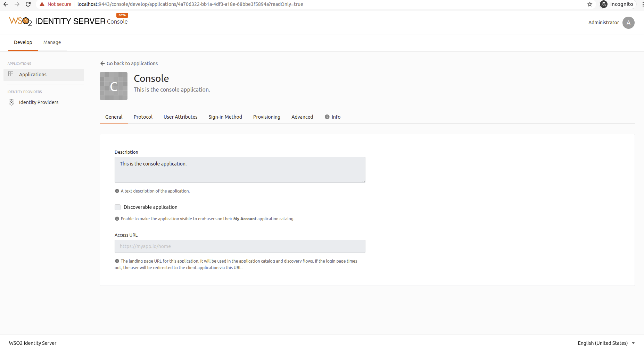This screenshot has width=644, height=349.
Task: Select Applications in the sidebar
Action: coord(44,75)
